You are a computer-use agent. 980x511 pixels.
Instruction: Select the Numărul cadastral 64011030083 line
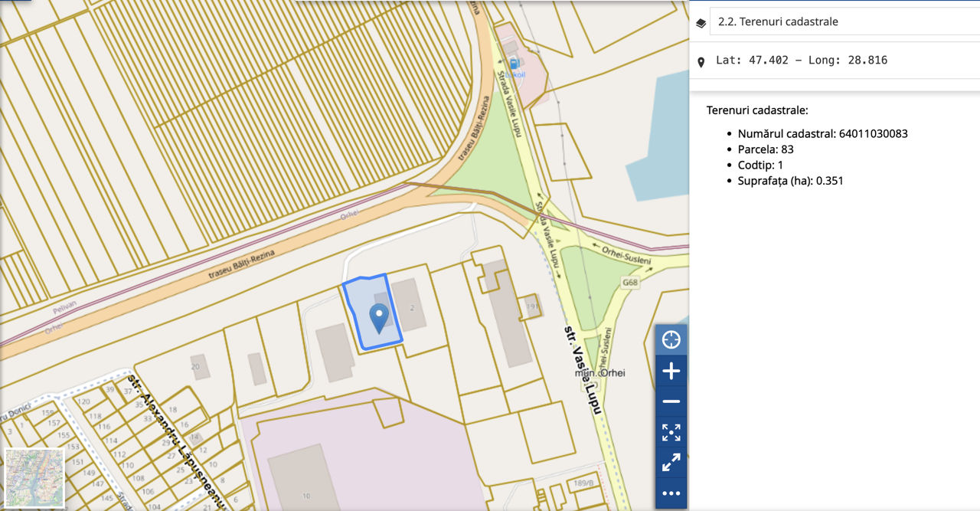pyautogui.click(x=823, y=133)
